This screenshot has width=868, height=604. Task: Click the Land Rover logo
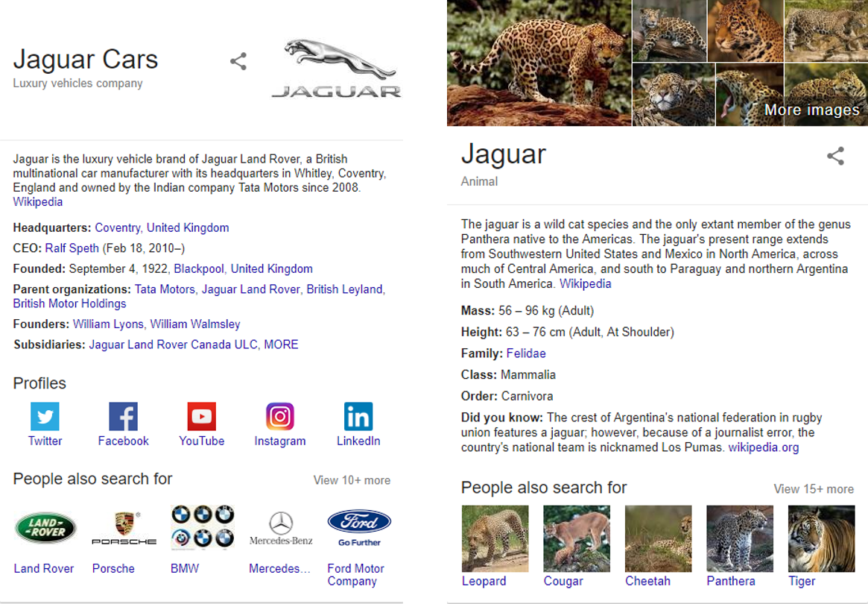point(45,528)
